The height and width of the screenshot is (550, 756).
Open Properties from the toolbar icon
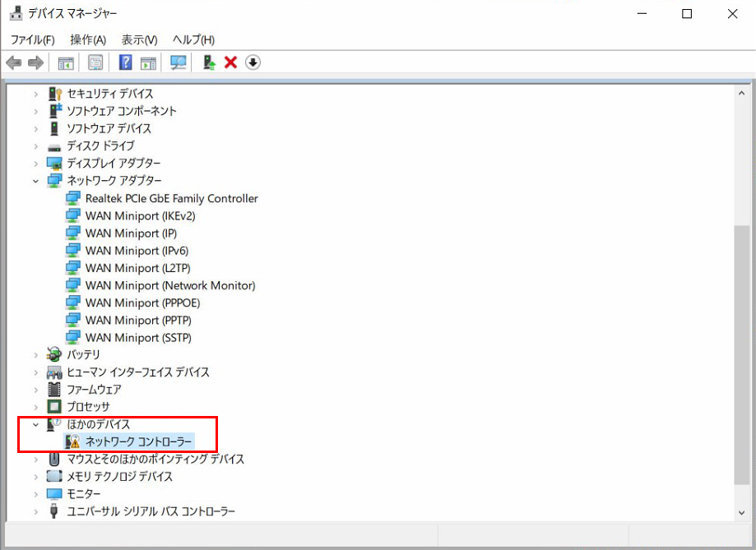[95, 62]
